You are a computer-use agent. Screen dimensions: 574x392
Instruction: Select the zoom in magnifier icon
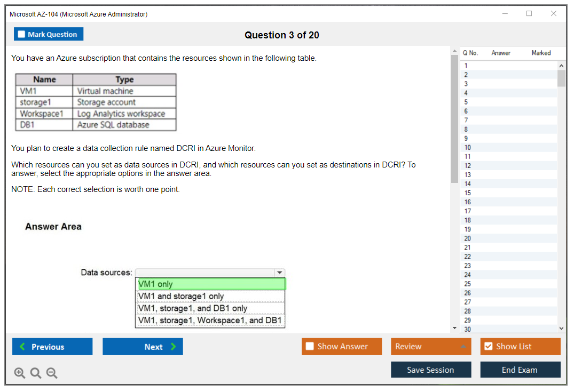20,373
